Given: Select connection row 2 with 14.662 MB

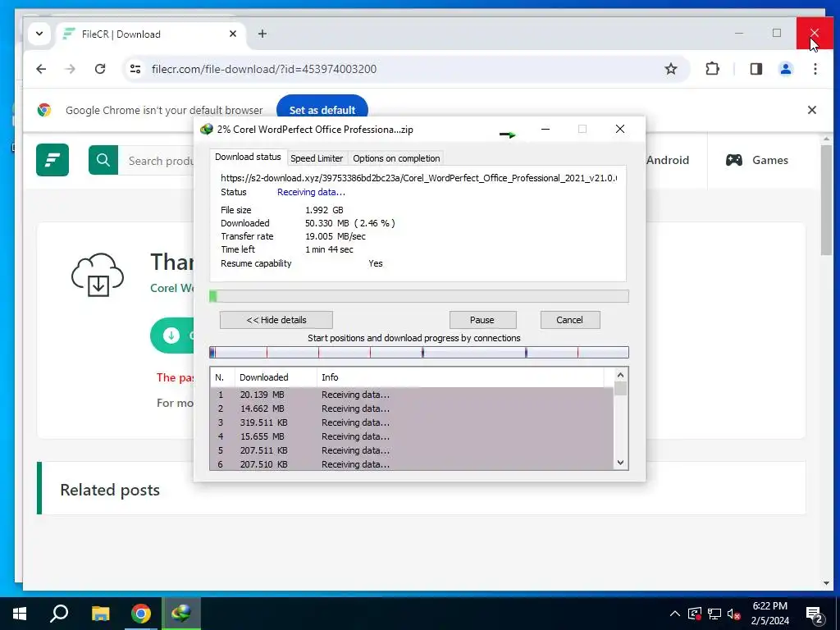Looking at the screenshot, I should point(412,409).
